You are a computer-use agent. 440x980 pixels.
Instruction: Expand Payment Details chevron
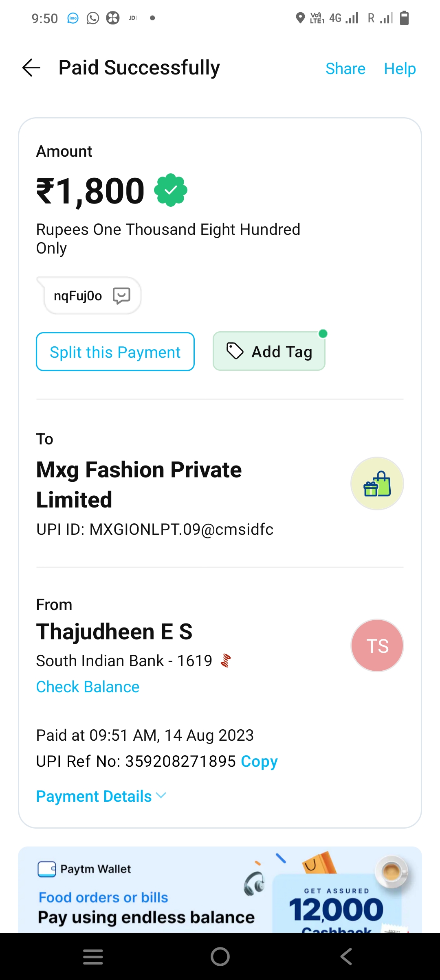161,795
